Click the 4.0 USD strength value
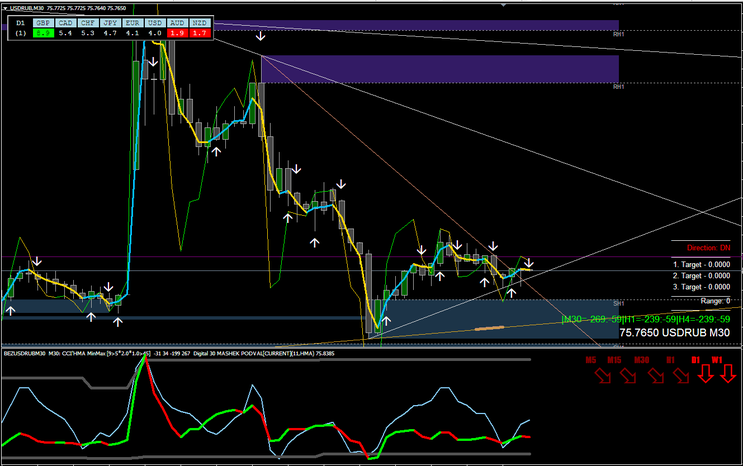 coord(154,33)
